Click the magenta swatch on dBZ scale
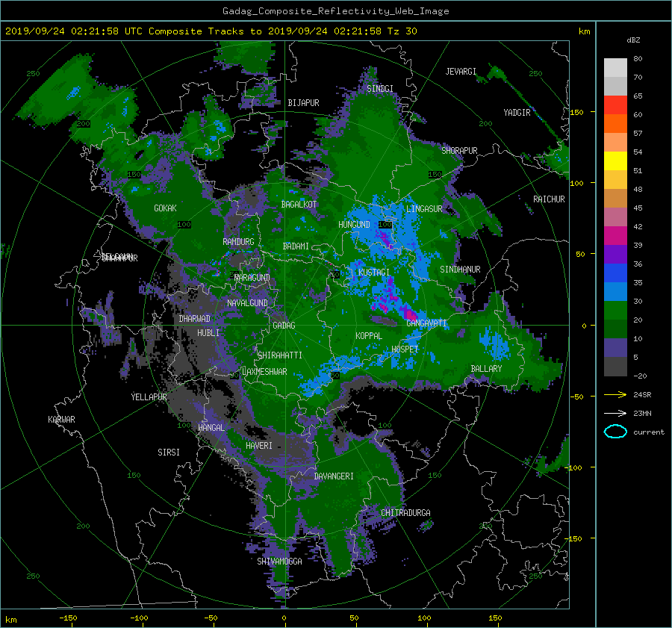This screenshot has height=628, width=672. (615, 236)
